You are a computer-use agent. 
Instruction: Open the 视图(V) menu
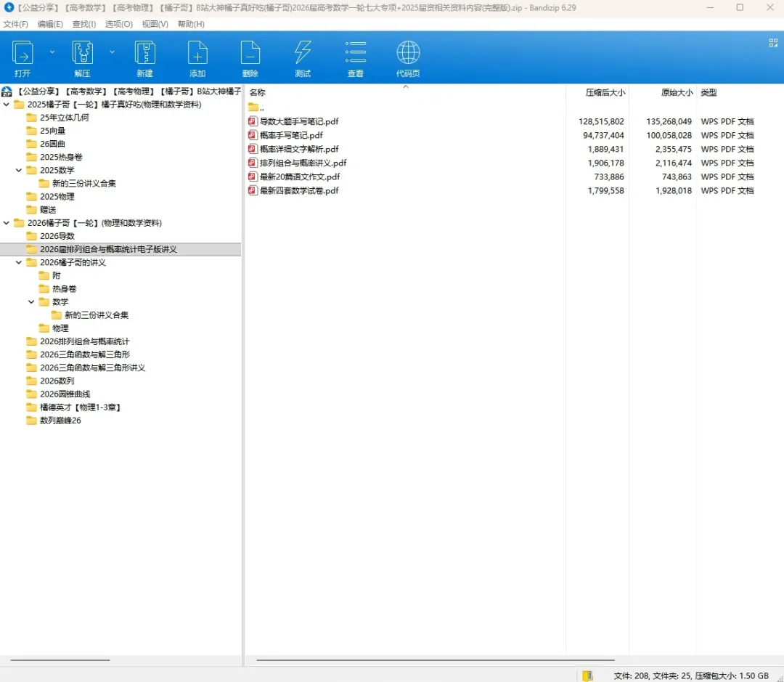tap(155, 24)
